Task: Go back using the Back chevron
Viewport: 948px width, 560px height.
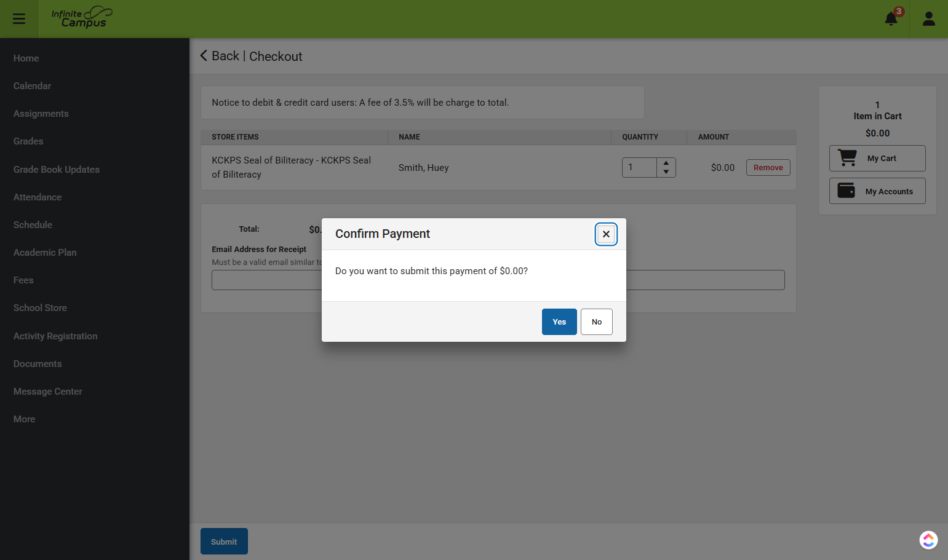Action: click(204, 56)
